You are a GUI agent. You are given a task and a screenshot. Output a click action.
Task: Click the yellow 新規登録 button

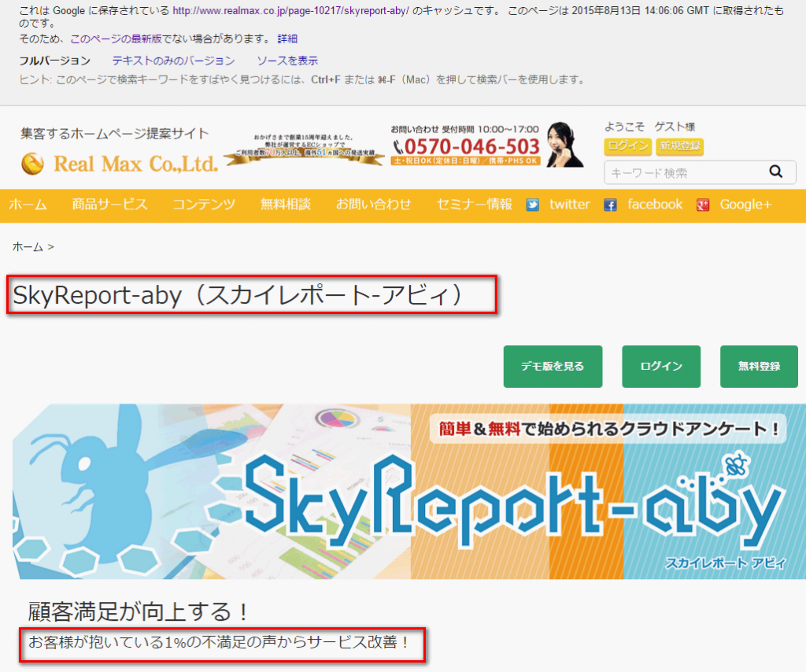click(679, 146)
